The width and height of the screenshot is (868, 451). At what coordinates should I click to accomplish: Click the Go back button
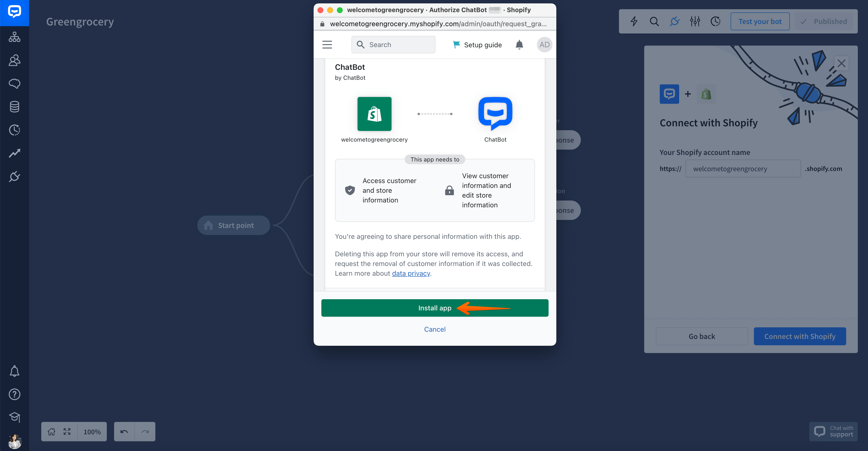coord(701,336)
